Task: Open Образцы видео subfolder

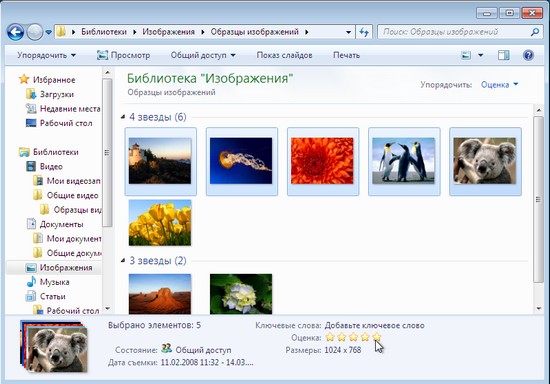Action: point(70,209)
